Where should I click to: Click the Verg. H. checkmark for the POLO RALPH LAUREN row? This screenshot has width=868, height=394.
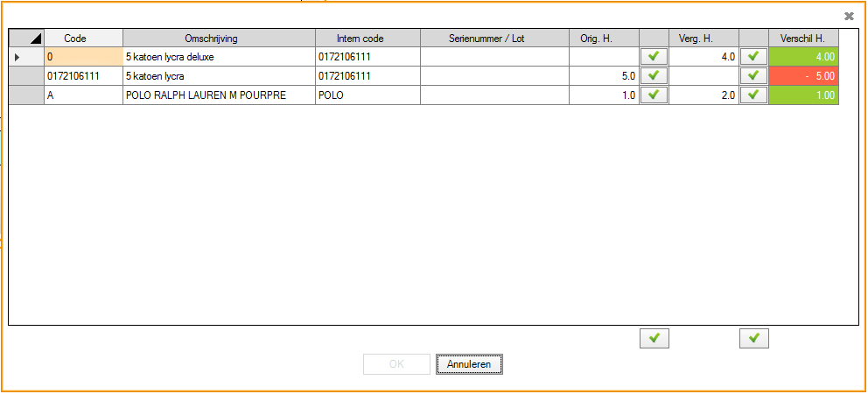[753, 95]
